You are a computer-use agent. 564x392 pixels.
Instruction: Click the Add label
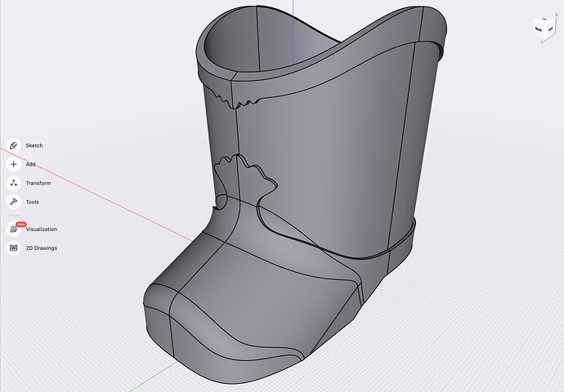pos(30,164)
